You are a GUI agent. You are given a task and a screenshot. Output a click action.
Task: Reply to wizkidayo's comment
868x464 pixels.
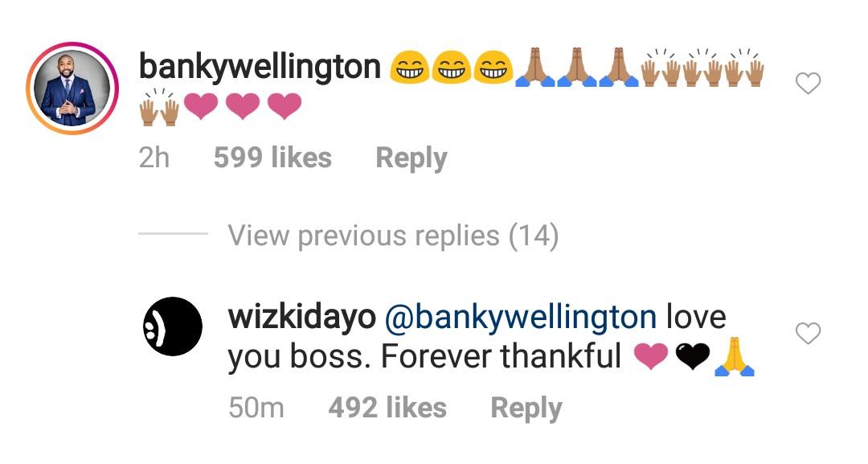point(526,409)
